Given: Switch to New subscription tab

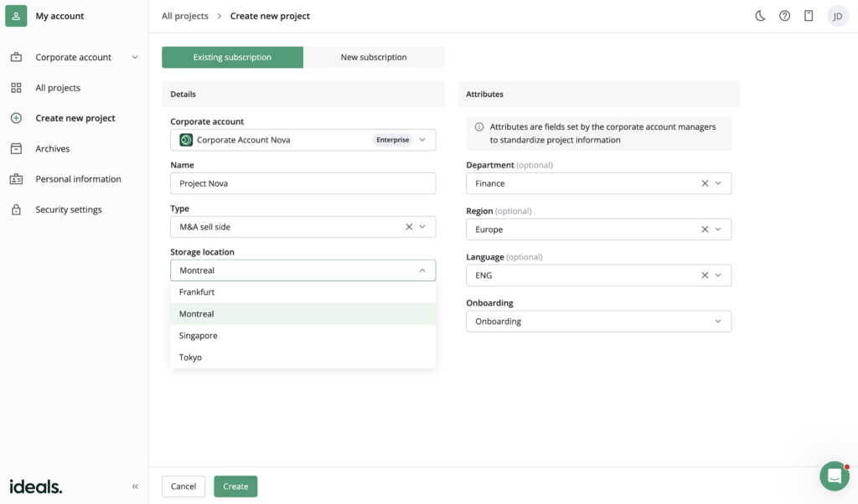Looking at the screenshot, I should tap(374, 58).
